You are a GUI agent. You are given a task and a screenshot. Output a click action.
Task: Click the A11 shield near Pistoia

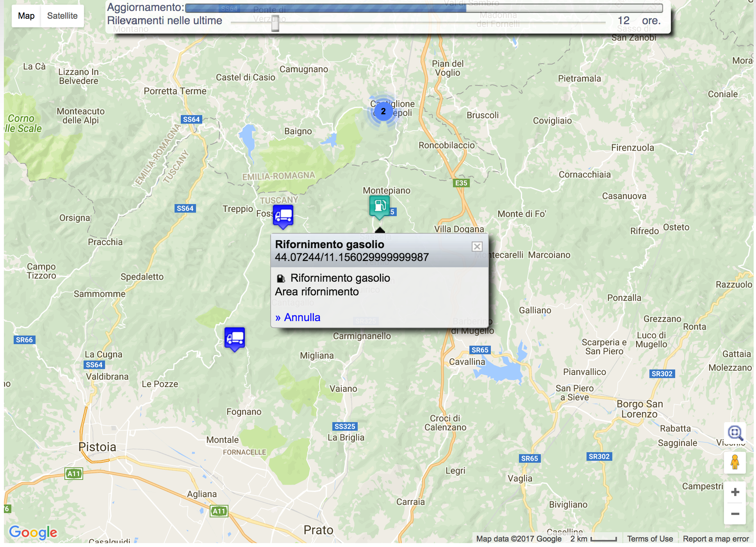(x=74, y=474)
